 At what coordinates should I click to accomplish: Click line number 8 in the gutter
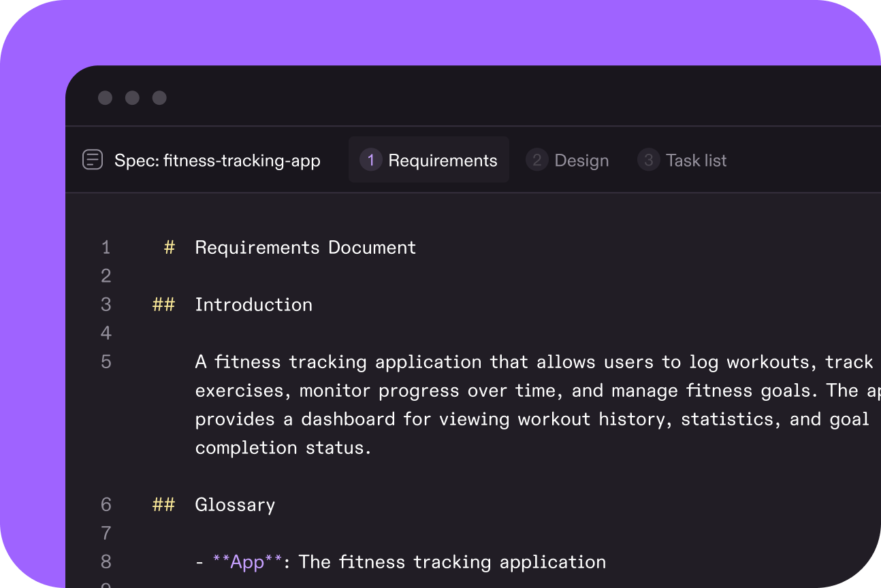tap(106, 561)
